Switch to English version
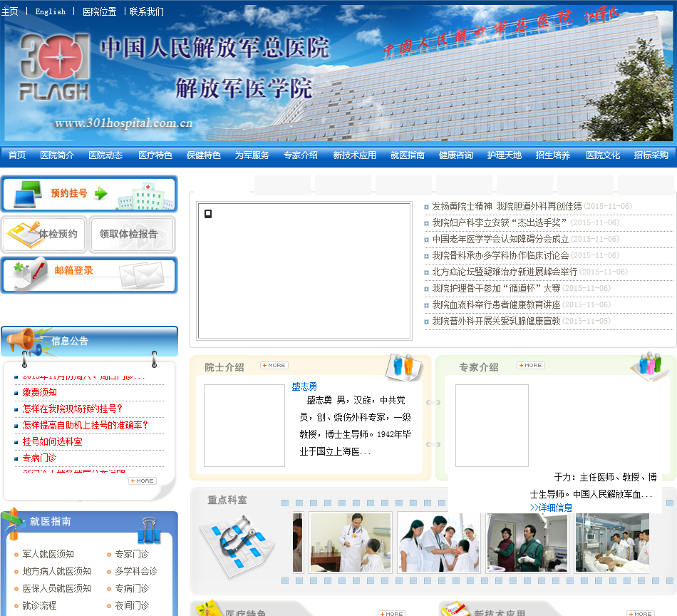Viewport: 677px width, 616px height. tap(50, 11)
